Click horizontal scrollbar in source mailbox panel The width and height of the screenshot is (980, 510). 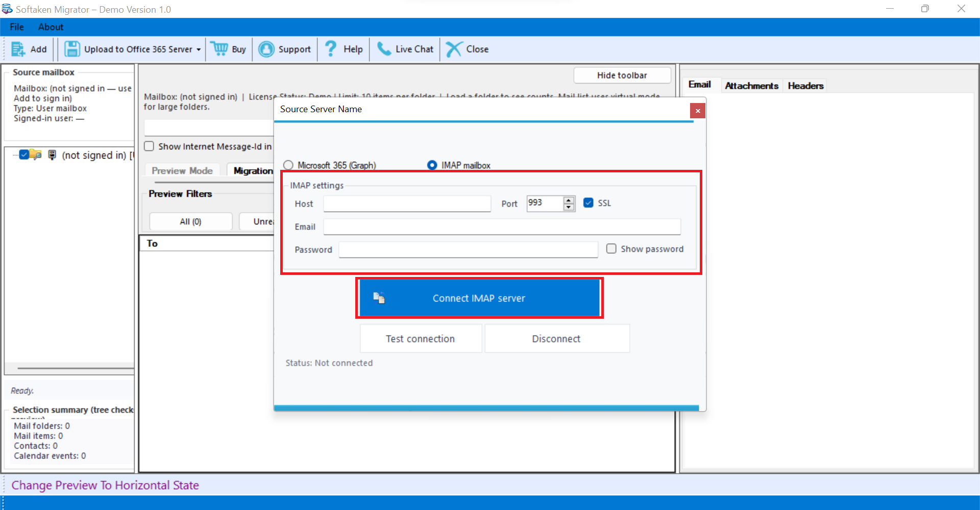click(x=75, y=368)
